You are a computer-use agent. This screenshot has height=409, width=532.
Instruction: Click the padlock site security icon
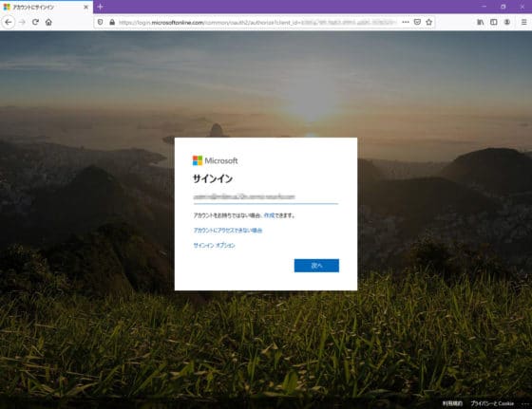tap(112, 22)
